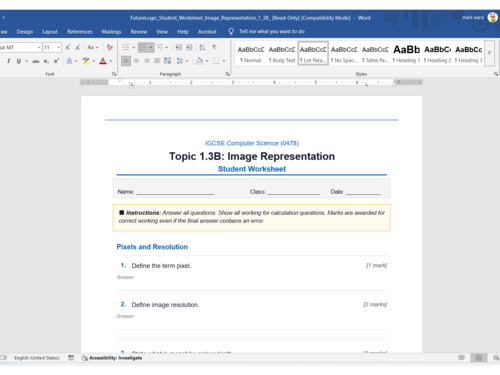This screenshot has width=500, height=375.
Task: Apply the Body Text style
Action: coord(282,54)
